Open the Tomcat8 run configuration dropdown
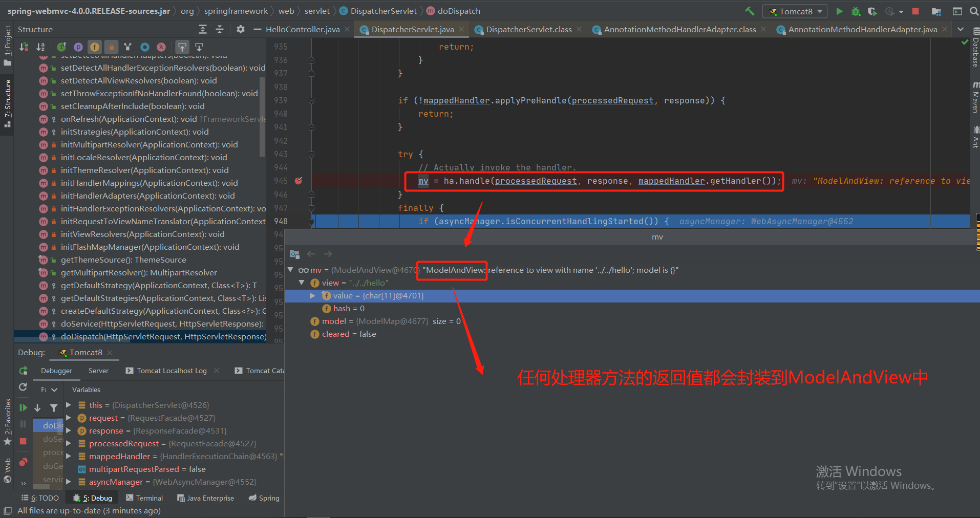Viewport: 980px width, 518px height. [795, 11]
